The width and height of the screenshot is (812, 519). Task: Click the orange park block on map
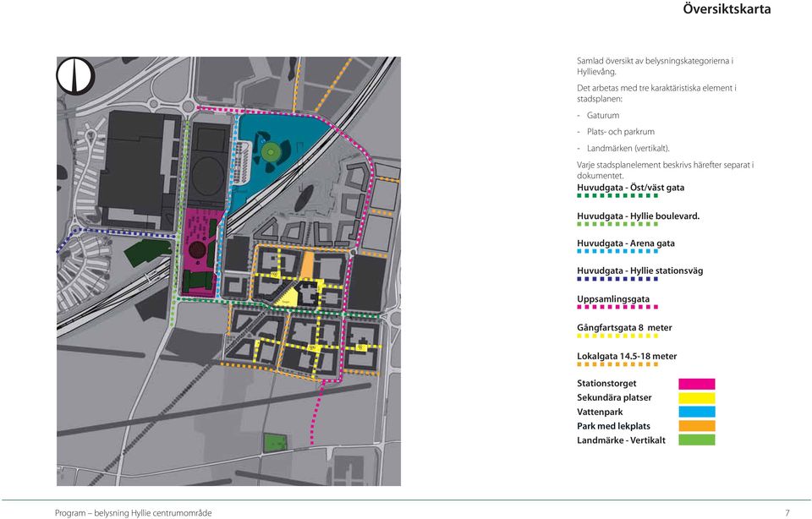(x=308, y=265)
